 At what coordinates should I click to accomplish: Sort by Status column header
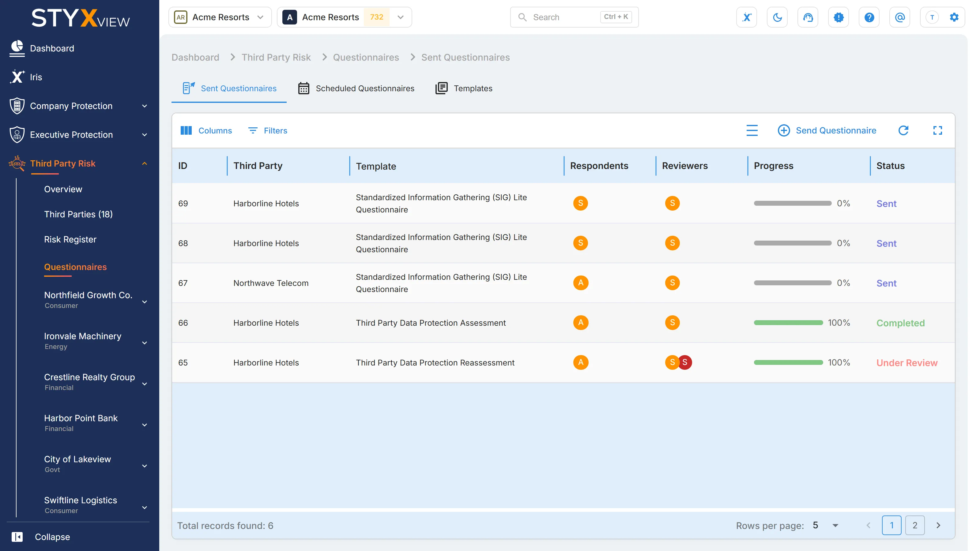tap(891, 166)
